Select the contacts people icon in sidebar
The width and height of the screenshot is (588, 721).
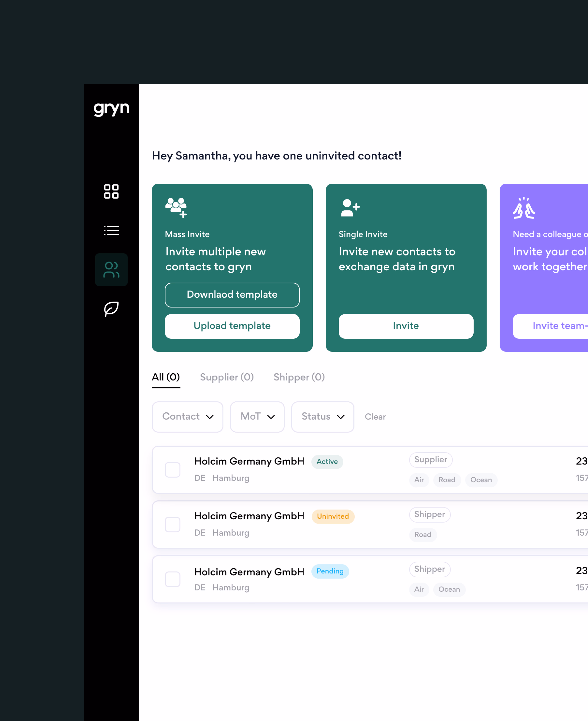[x=111, y=270]
